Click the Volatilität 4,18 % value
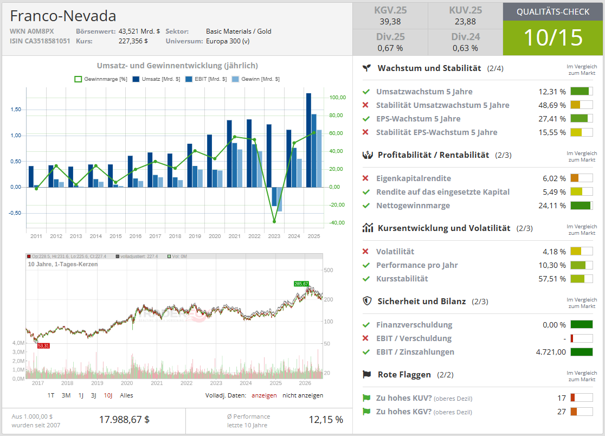Image resolution: width=605 pixels, height=436 pixels. coord(554,252)
